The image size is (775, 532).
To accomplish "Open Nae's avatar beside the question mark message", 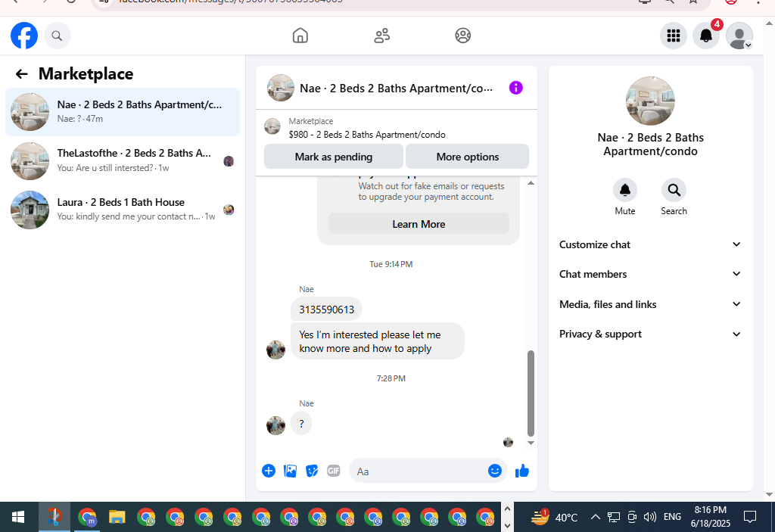I will pyautogui.click(x=275, y=425).
